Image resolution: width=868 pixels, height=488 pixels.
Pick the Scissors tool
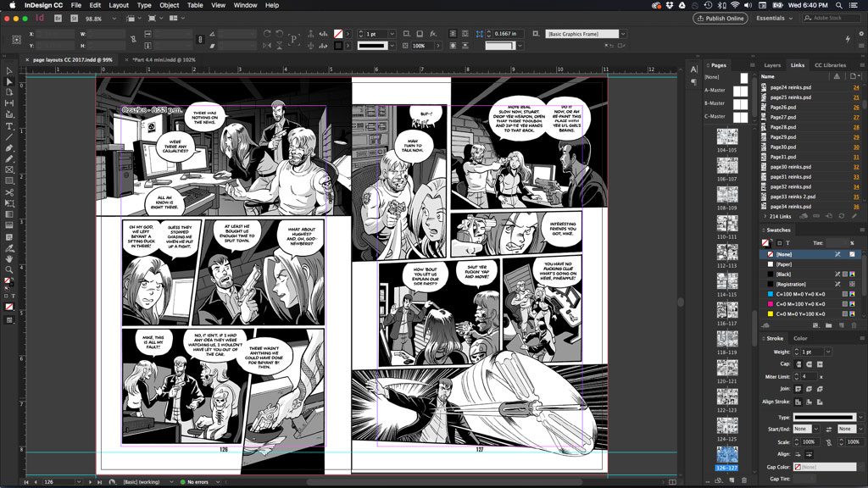coord(9,192)
